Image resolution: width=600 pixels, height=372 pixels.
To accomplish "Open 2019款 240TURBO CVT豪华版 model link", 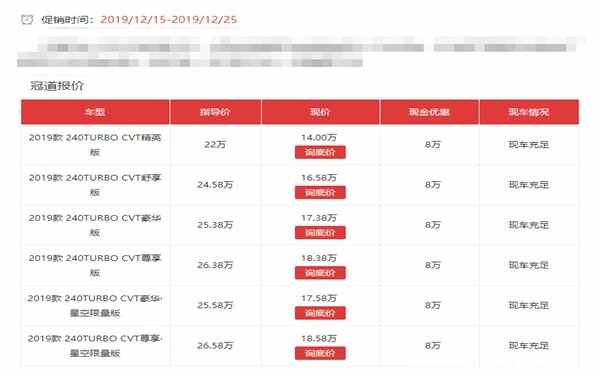I will pyautogui.click(x=95, y=225).
